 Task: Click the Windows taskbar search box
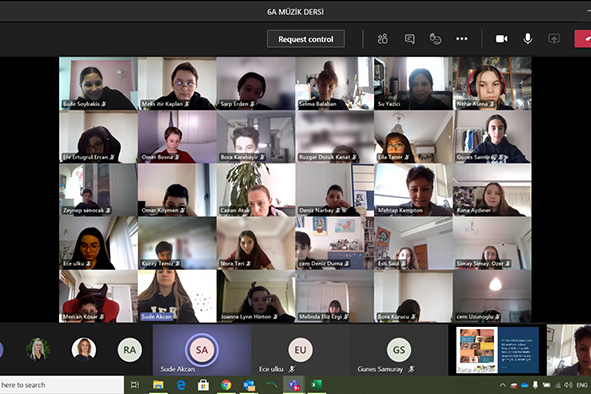click(x=62, y=385)
